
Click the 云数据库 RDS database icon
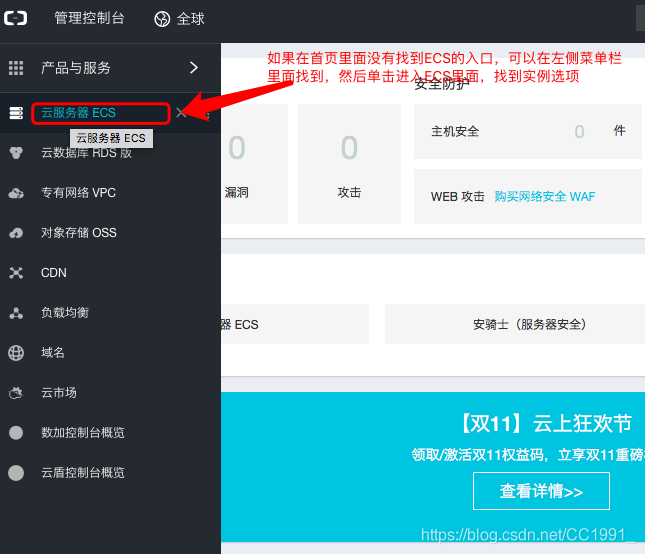16,153
